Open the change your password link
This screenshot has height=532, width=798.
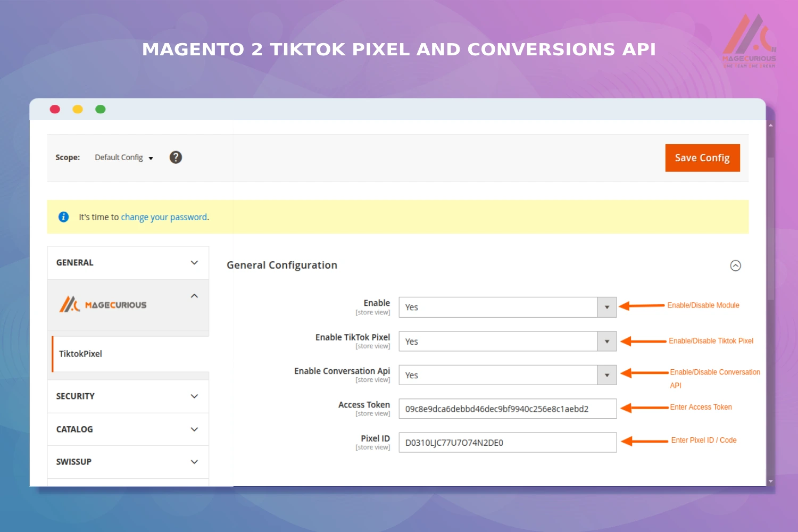(x=164, y=217)
